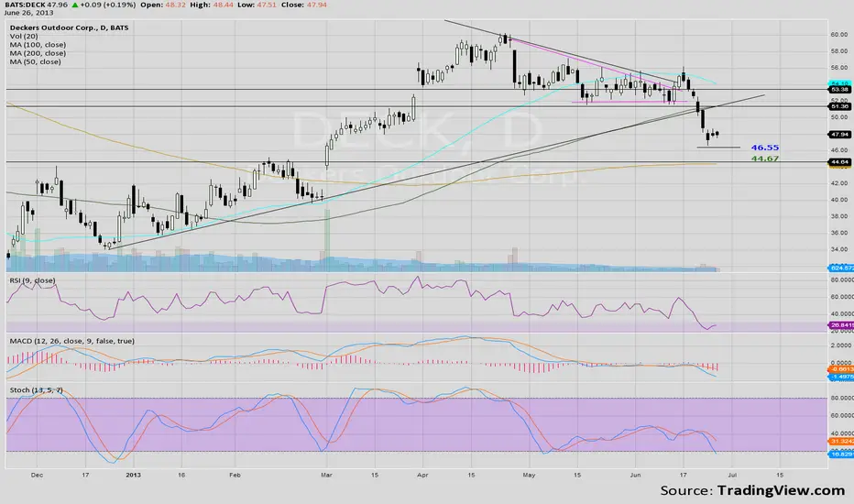The width and height of the screenshot is (854, 504).
Task: Select the MA (100, close) legend entry
Action: 38,45
